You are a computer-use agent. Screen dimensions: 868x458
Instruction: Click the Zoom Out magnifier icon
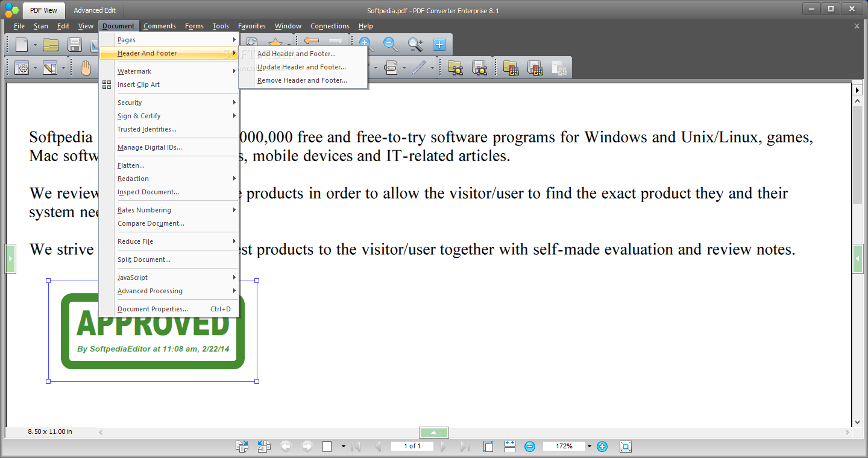[x=391, y=44]
